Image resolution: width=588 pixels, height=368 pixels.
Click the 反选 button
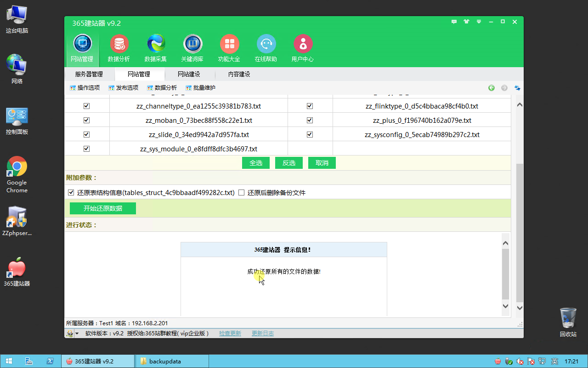[289, 163]
